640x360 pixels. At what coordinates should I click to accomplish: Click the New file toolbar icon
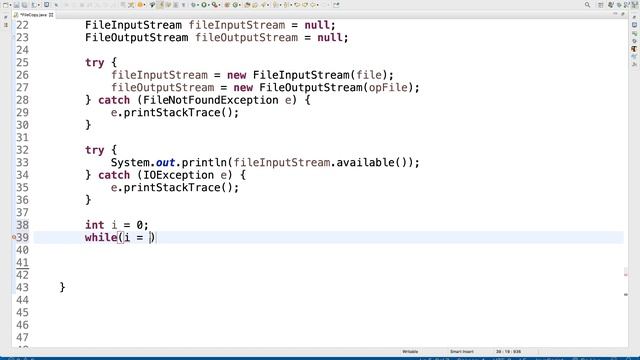5,5
